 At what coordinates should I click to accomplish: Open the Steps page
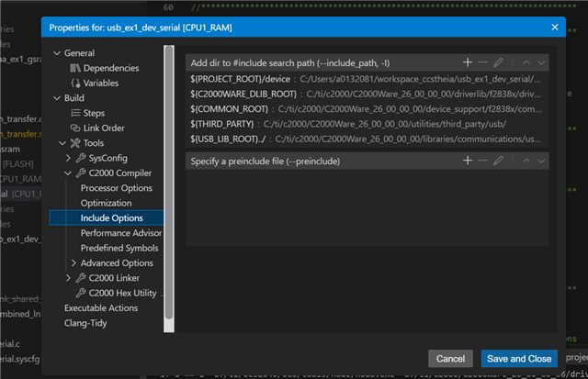pos(94,113)
